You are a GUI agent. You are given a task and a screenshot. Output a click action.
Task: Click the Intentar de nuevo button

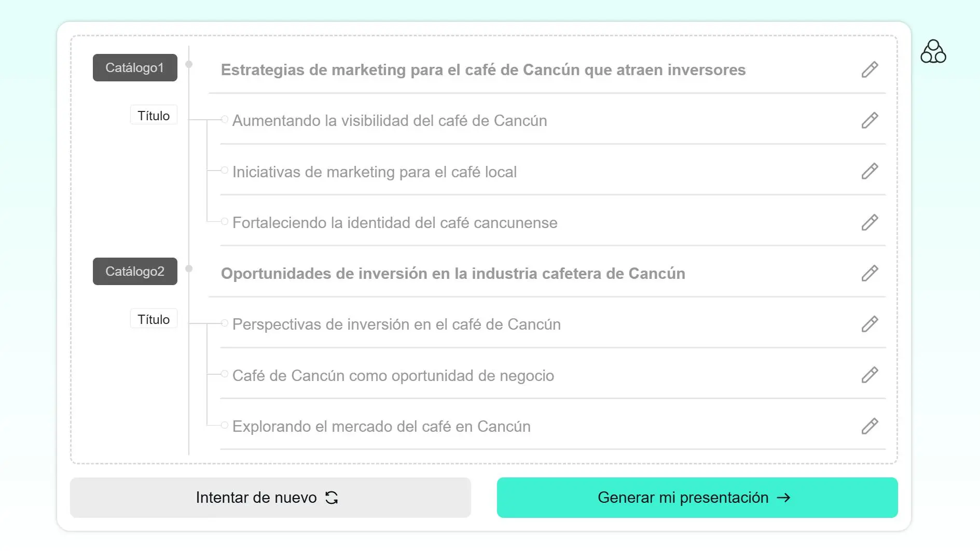(270, 498)
